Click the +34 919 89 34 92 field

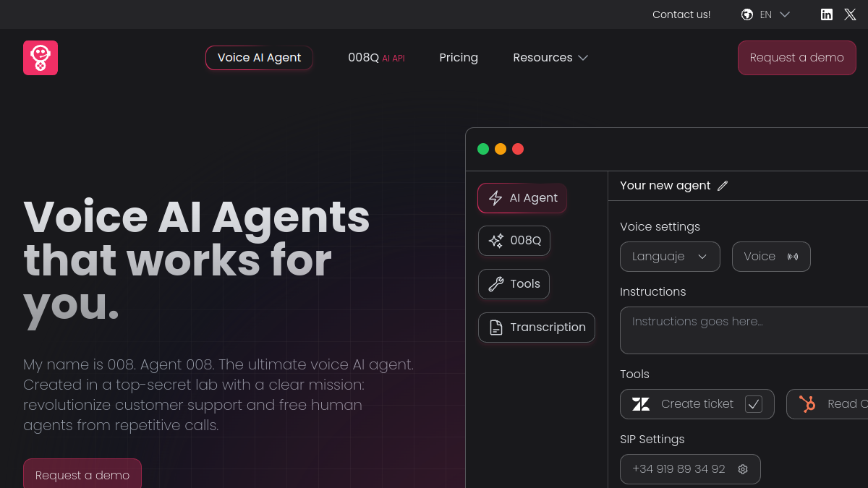pos(690,469)
